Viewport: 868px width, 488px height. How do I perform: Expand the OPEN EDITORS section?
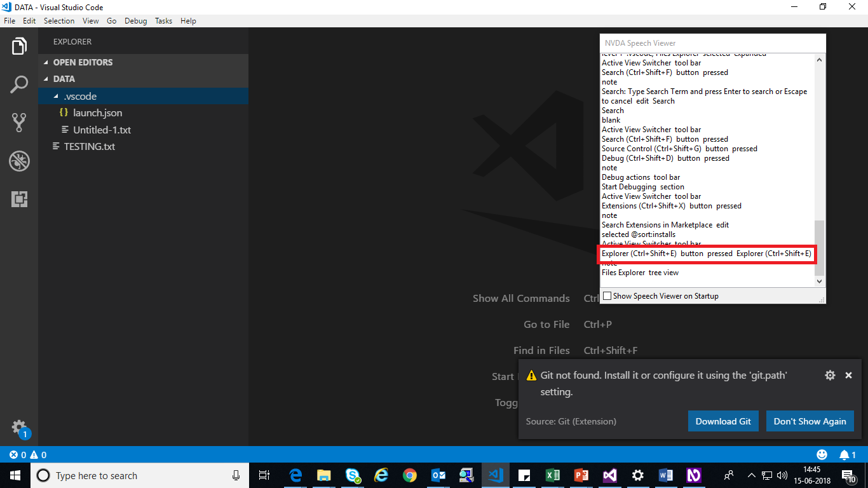tap(143, 62)
